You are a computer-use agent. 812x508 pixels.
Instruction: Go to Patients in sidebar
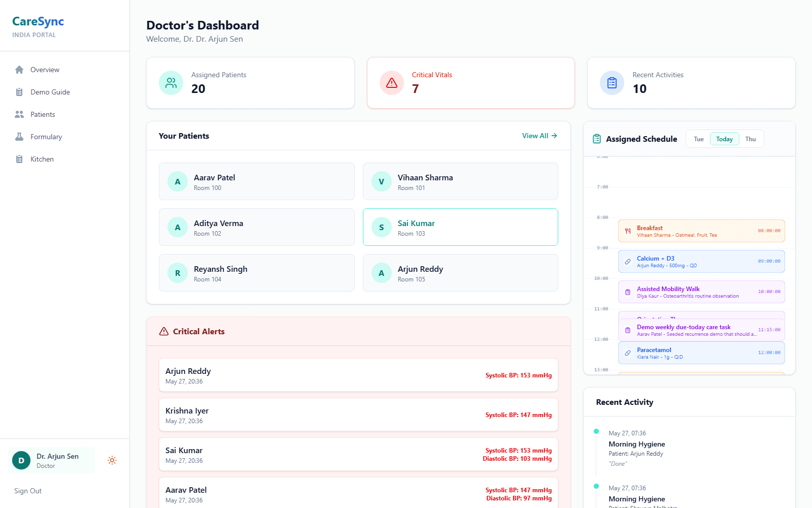point(65,114)
